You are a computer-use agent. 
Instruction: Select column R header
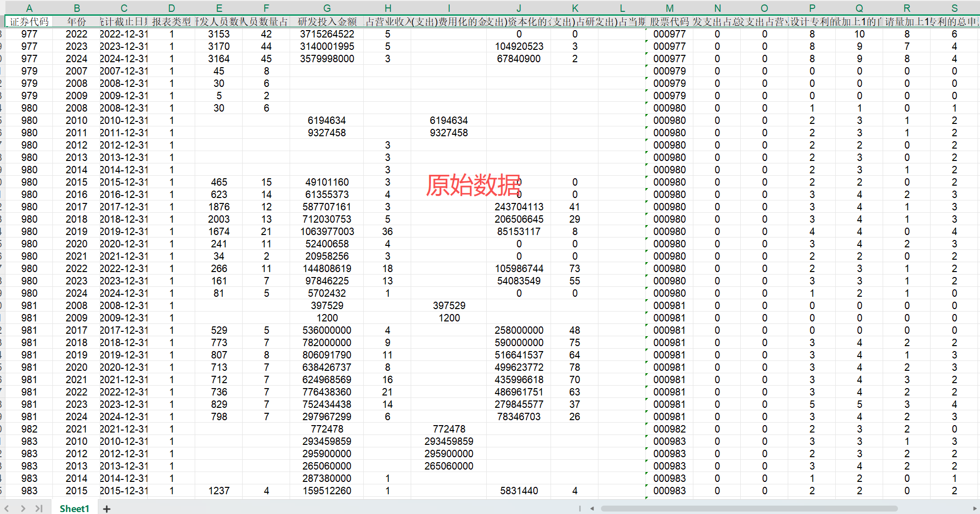point(907,8)
